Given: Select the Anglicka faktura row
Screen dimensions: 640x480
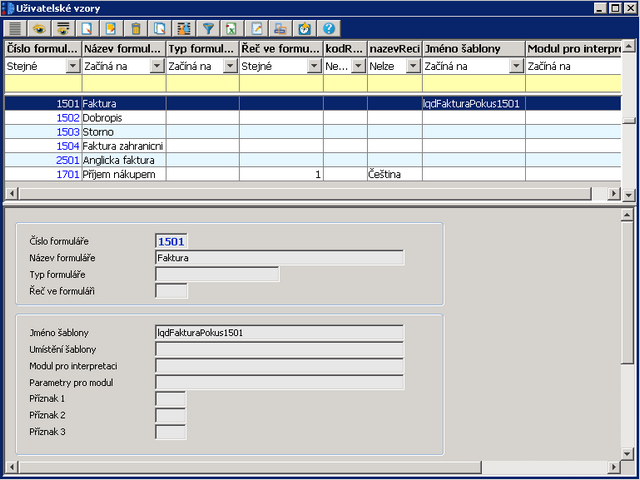Looking at the screenshot, I should click(x=120, y=160).
